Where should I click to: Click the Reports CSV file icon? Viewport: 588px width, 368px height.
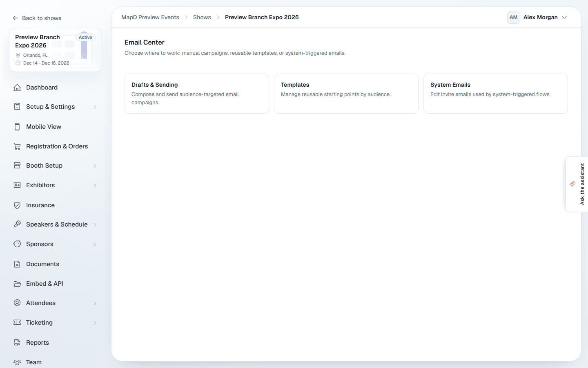point(17,343)
